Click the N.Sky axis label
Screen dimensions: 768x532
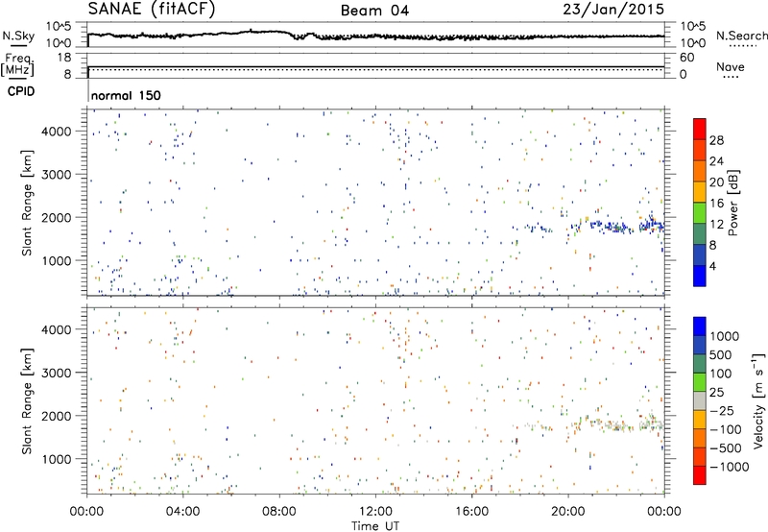pyautogui.click(x=18, y=36)
